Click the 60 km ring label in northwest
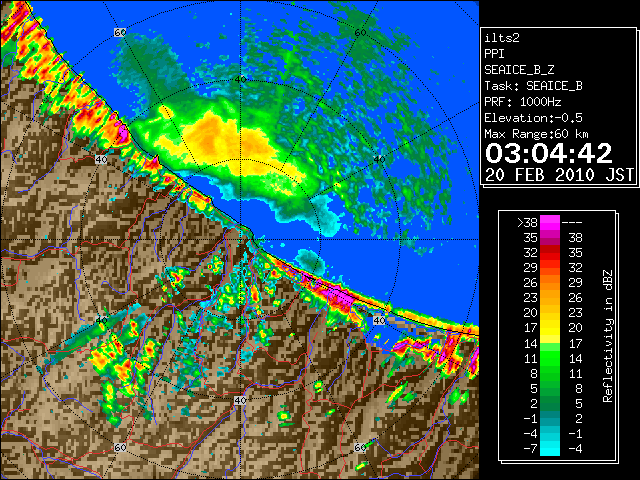The height and width of the screenshot is (480, 640). pos(120,32)
